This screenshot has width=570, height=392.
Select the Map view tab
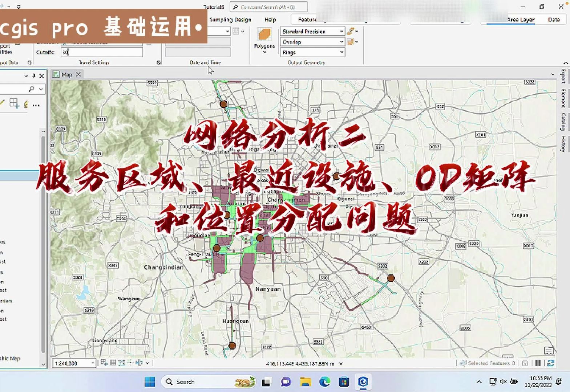(67, 74)
